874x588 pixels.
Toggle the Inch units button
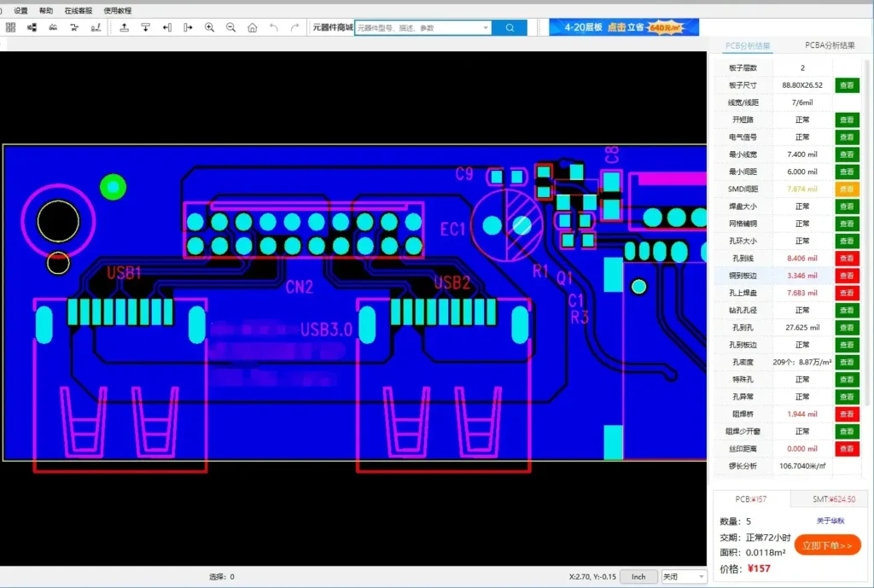(x=638, y=576)
